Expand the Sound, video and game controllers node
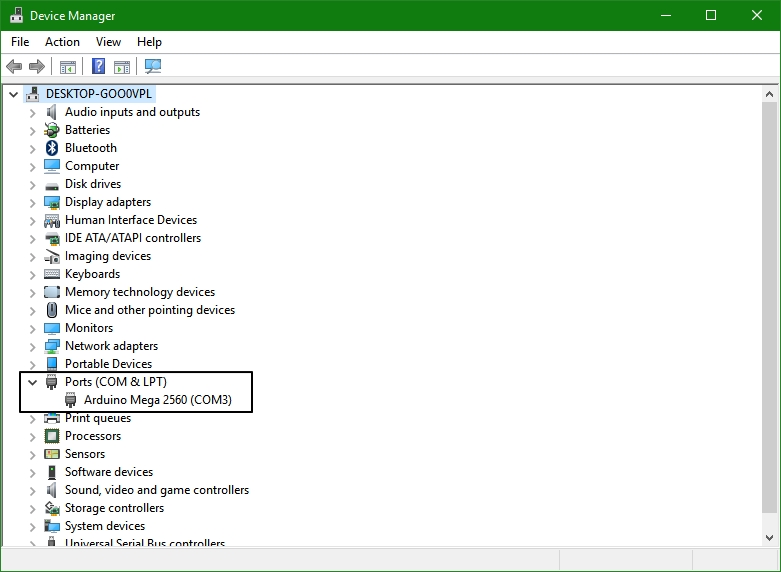The image size is (781, 572). point(32,490)
